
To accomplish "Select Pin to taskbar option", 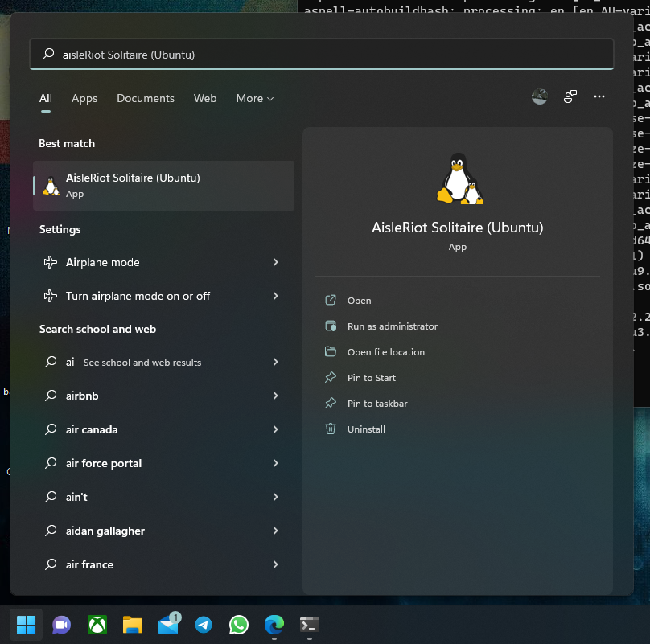I will pyautogui.click(x=376, y=404).
